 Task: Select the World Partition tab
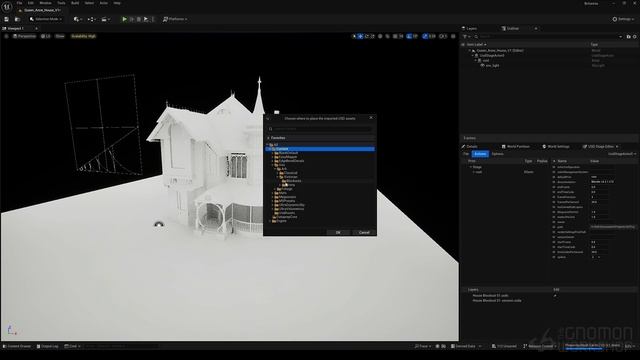(x=515, y=147)
